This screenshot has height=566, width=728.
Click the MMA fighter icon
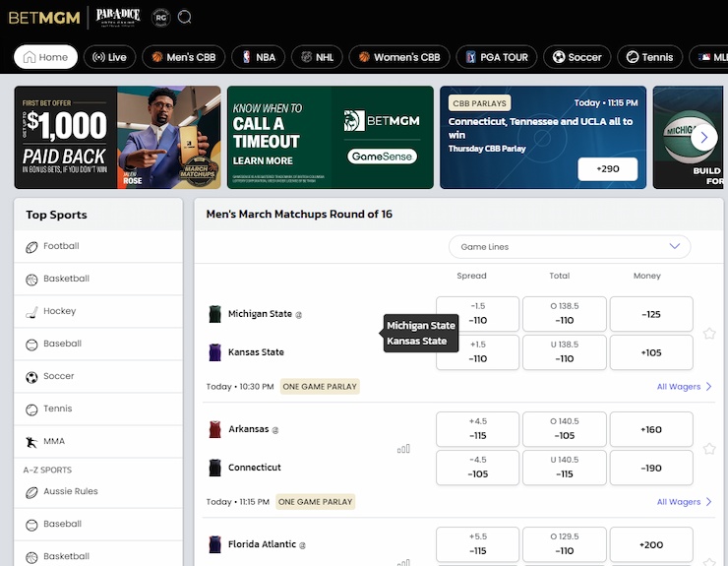pos(31,442)
